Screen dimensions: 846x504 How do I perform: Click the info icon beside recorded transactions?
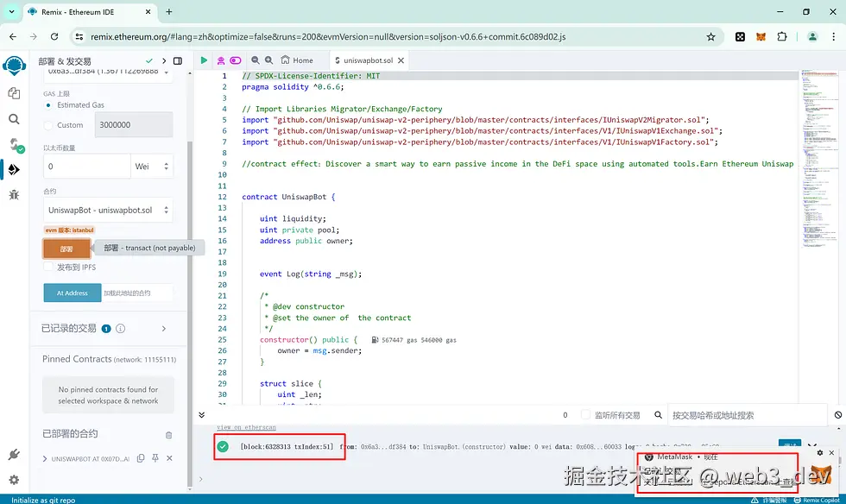(x=120, y=329)
